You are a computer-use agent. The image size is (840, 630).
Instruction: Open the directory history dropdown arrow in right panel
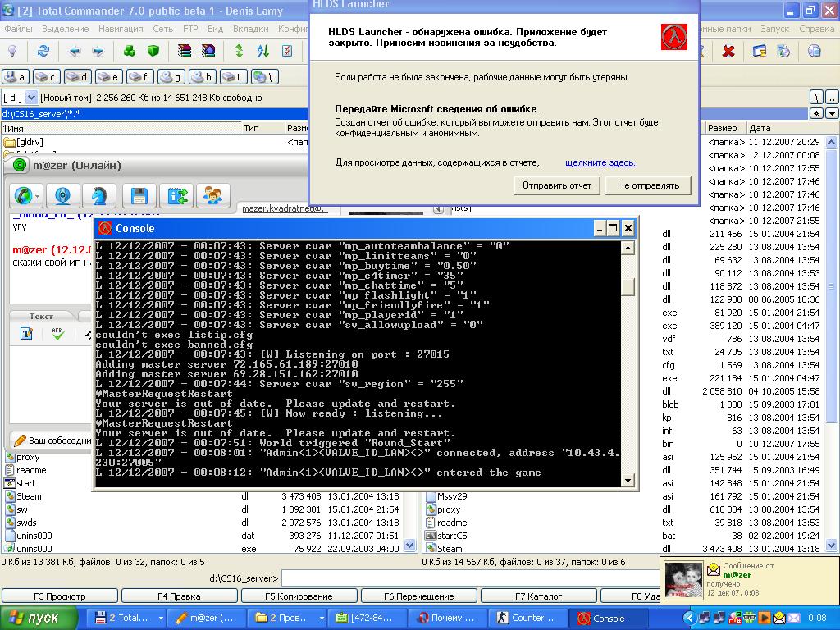tap(832, 113)
